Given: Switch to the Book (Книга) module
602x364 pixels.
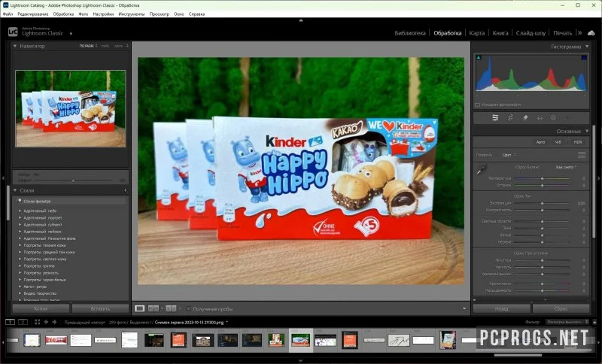Looking at the screenshot, I should pyautogui.click(x=500, y=33).
